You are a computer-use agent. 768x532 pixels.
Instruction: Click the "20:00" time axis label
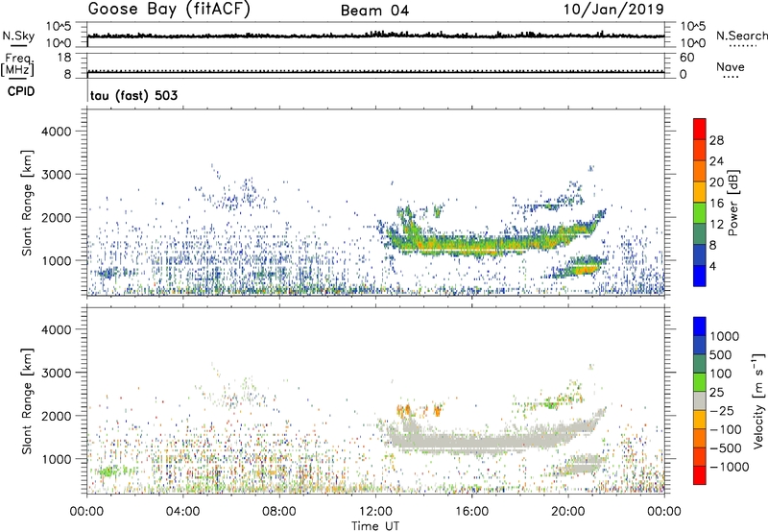[568, 511]
